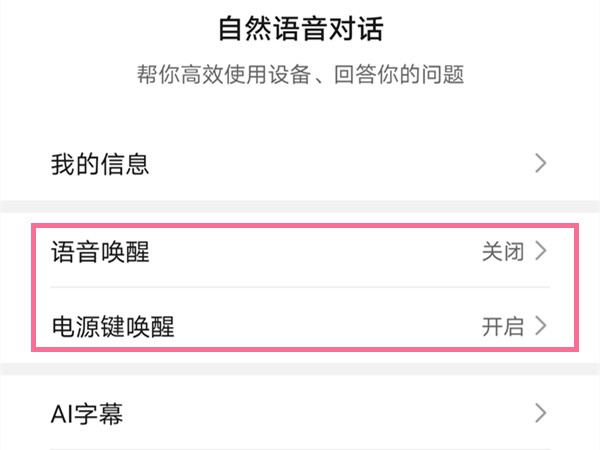Click the pink highlight box's bottom border
600x450 pixels.
[300, 350]
